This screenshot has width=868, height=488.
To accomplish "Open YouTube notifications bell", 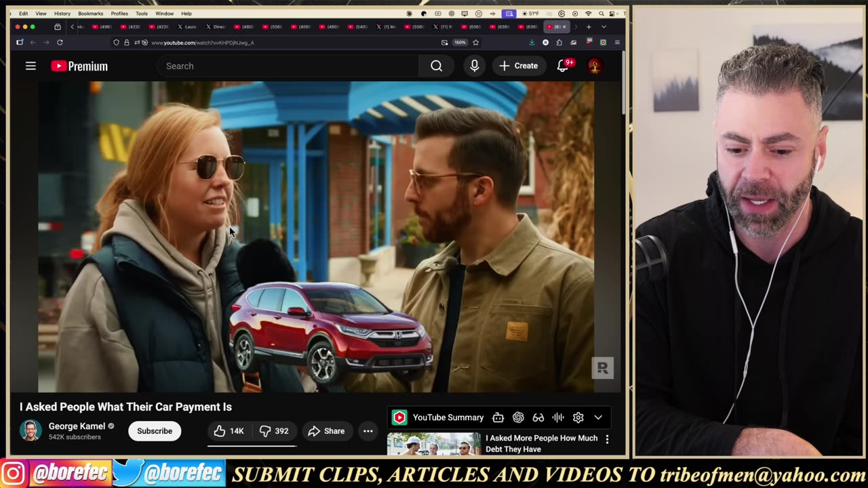I will pyautogui.click(x=563, y=66).
